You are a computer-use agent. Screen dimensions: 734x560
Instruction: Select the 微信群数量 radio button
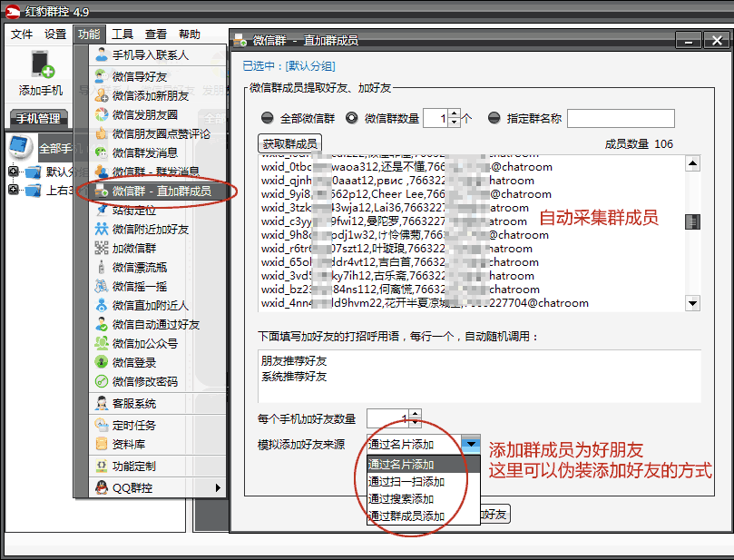coord(351,118)
